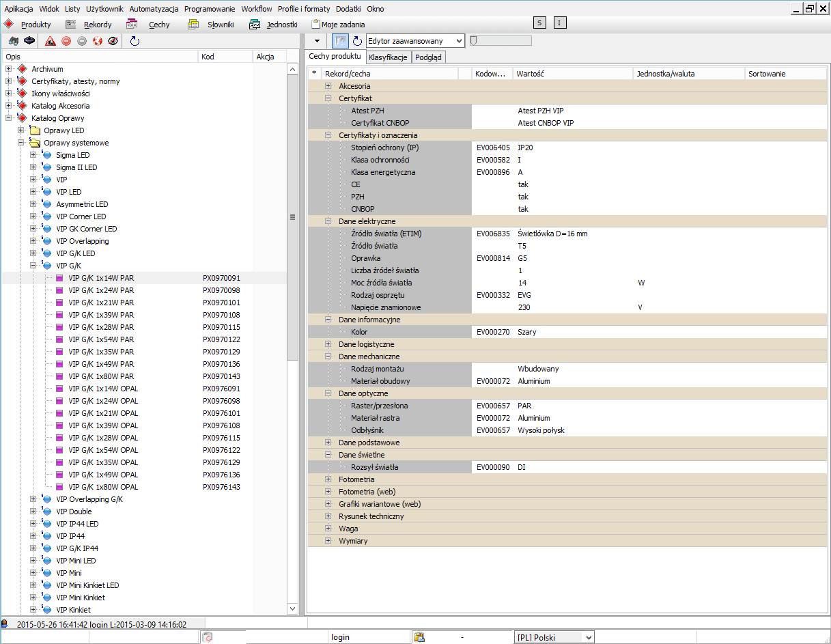Expand the Akcesoria feature group
This screenshot has width=831, height=644.
pyautogui.click(x=328, y=86)
